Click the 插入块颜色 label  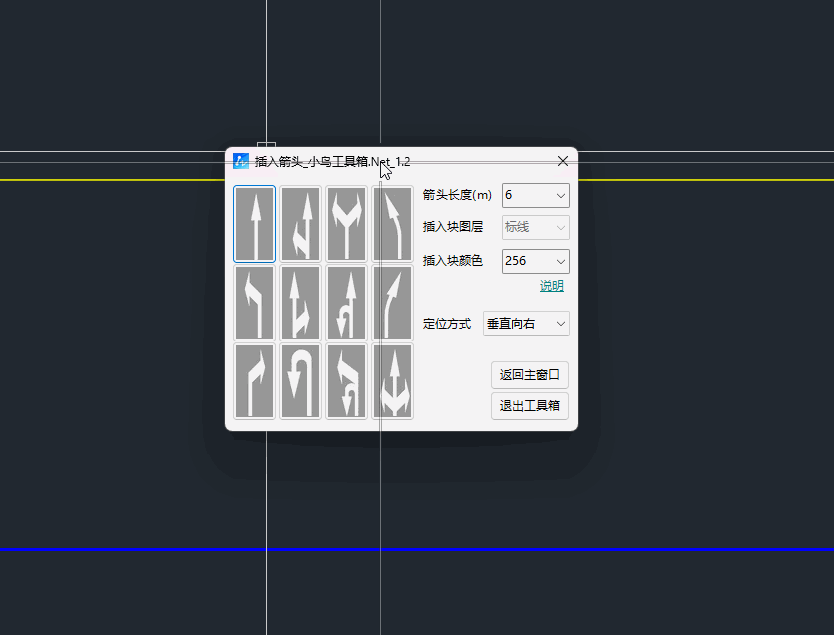tap(453, 261)
